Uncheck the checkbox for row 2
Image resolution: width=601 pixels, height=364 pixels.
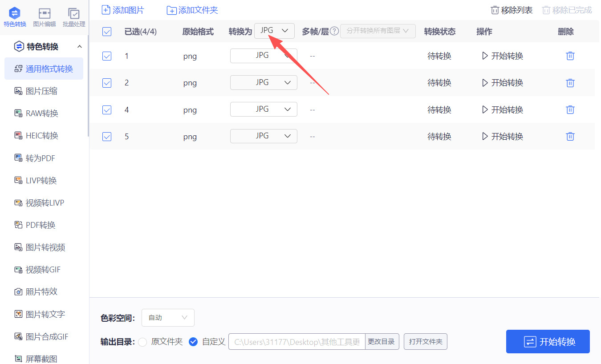(107, 83)
